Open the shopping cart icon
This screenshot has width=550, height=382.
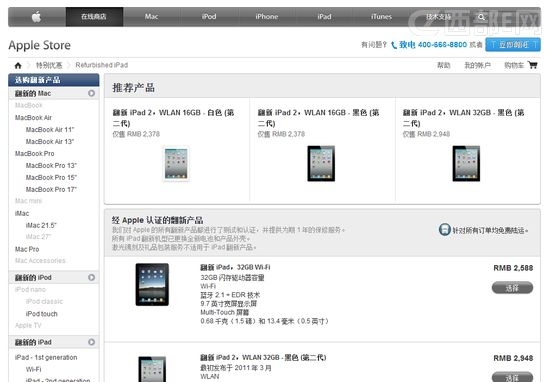tap(532, 65)
